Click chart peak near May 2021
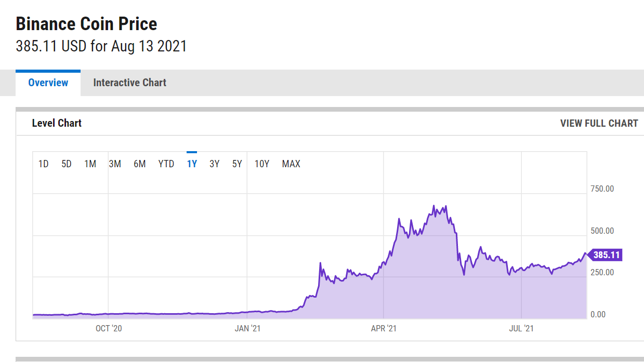 click(433, 206)
